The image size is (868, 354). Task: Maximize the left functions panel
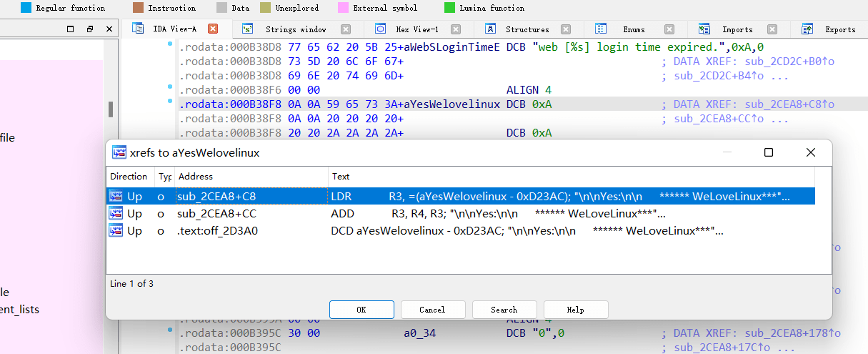point(70,29)
